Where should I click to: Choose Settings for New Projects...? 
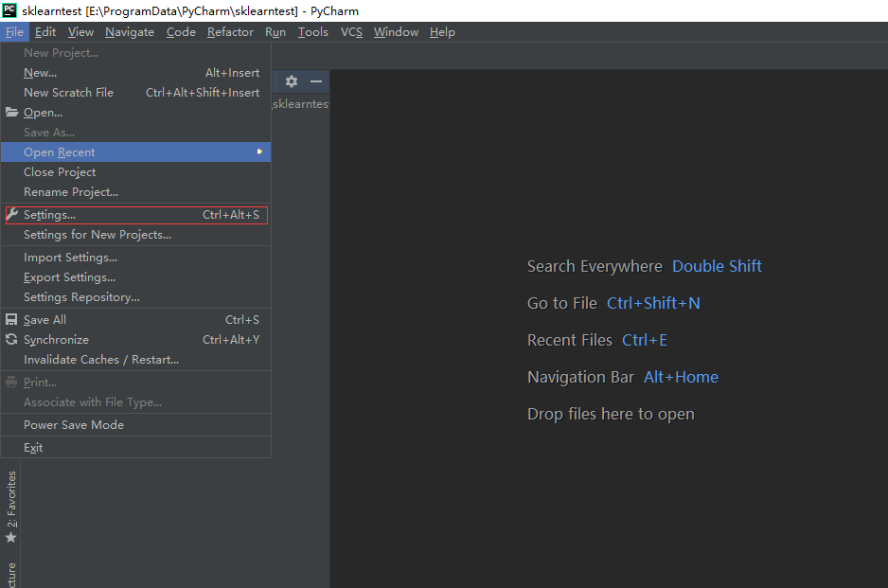click(x=136, y=235)
